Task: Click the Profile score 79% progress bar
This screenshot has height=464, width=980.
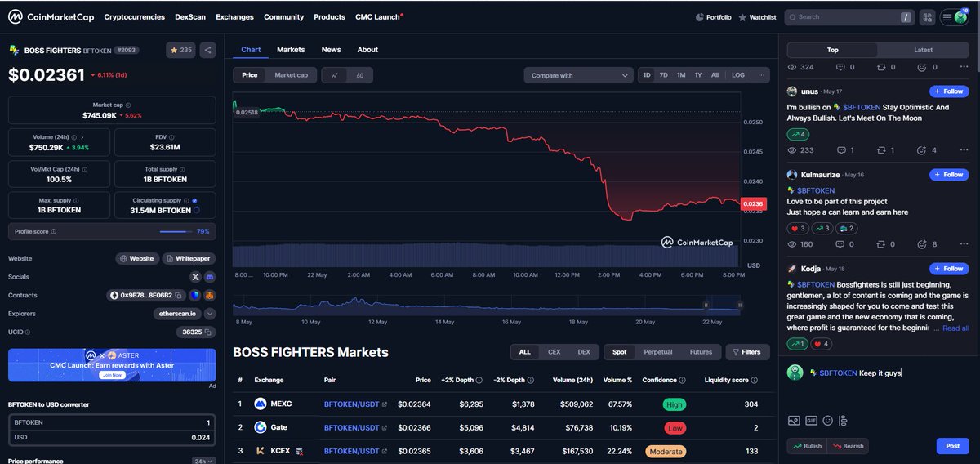Action: [x=176, y=231]
